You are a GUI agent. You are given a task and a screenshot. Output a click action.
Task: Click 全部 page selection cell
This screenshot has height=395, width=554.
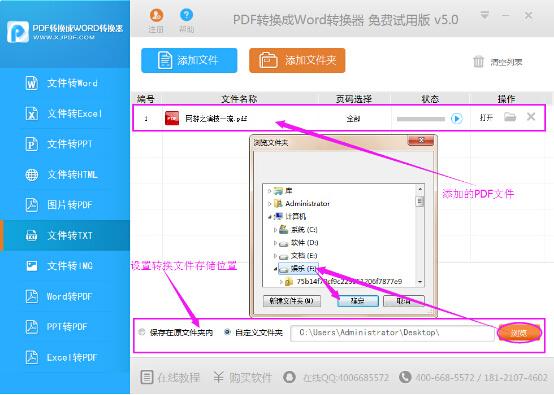point(353,118)
